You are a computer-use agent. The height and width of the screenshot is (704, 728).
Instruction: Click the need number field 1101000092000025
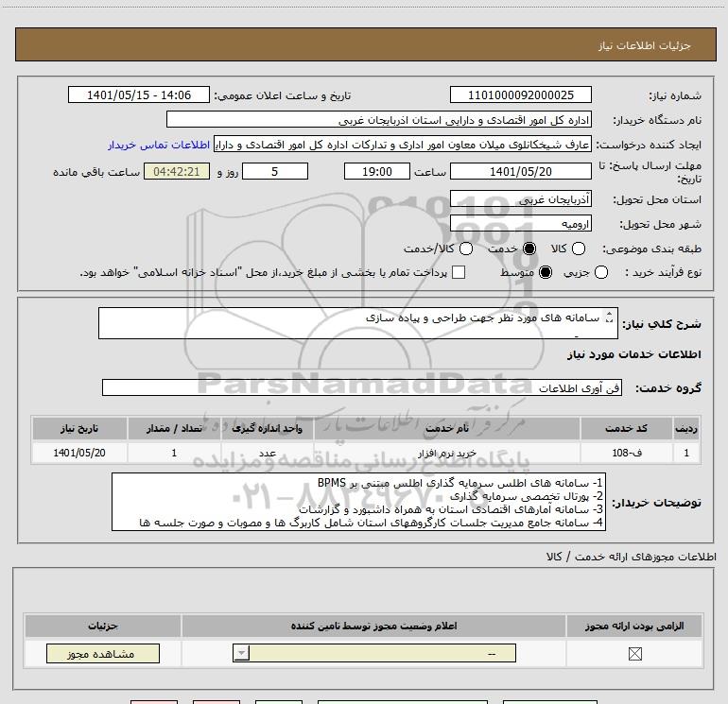(x=520, y=94)
